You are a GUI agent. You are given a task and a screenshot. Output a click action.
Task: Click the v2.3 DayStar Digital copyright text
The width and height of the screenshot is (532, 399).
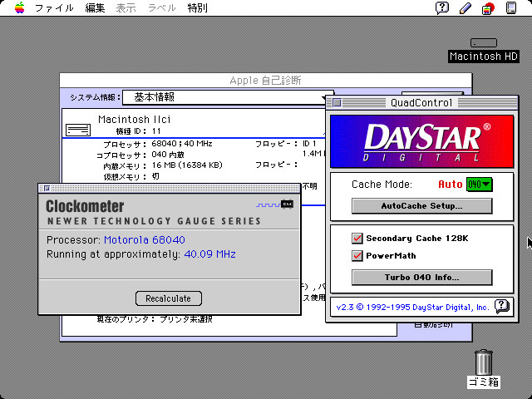412,308
